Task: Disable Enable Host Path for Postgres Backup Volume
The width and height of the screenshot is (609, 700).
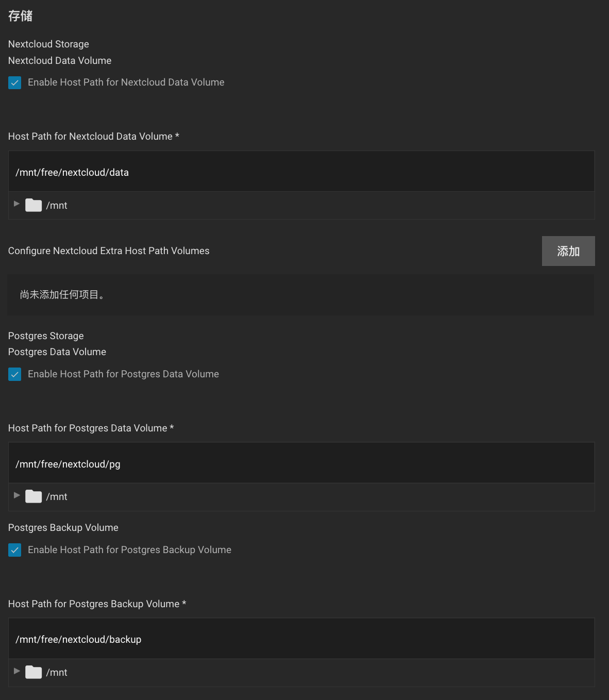Action: (15, 550)
